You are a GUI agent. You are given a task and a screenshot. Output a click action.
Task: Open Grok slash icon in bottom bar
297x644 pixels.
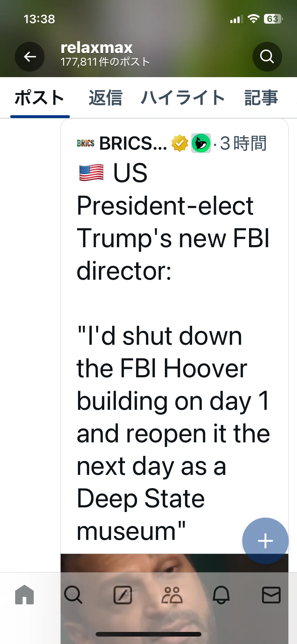[123, 595]
